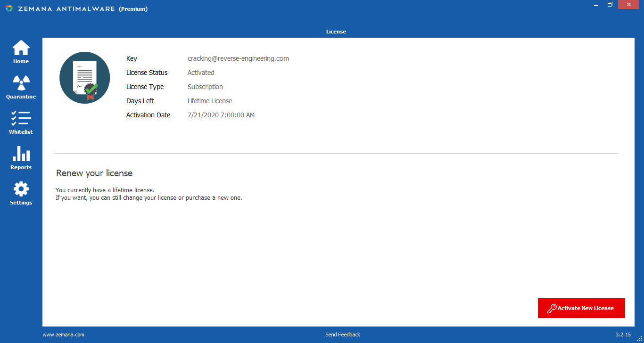Click the activation date '7/21/2020 7:00:00 AM'
This screenshot has height=343, width=644.
coord(221,115)
